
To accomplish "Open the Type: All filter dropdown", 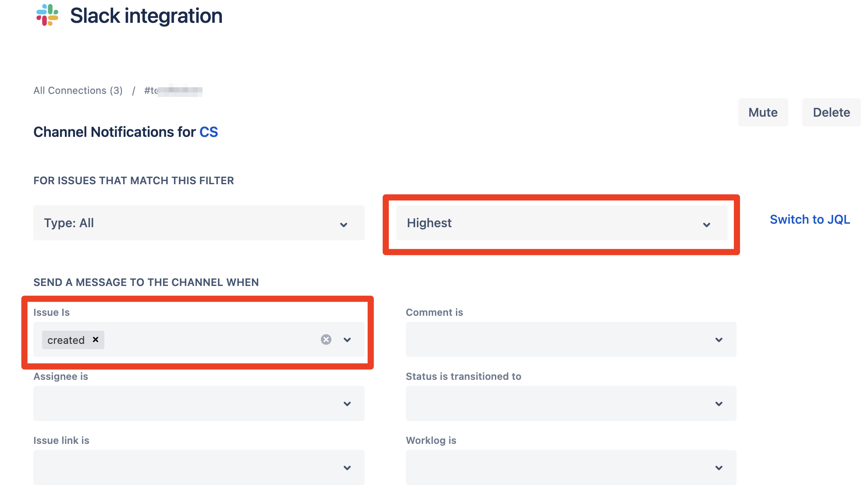I will [x=199, y=223].
